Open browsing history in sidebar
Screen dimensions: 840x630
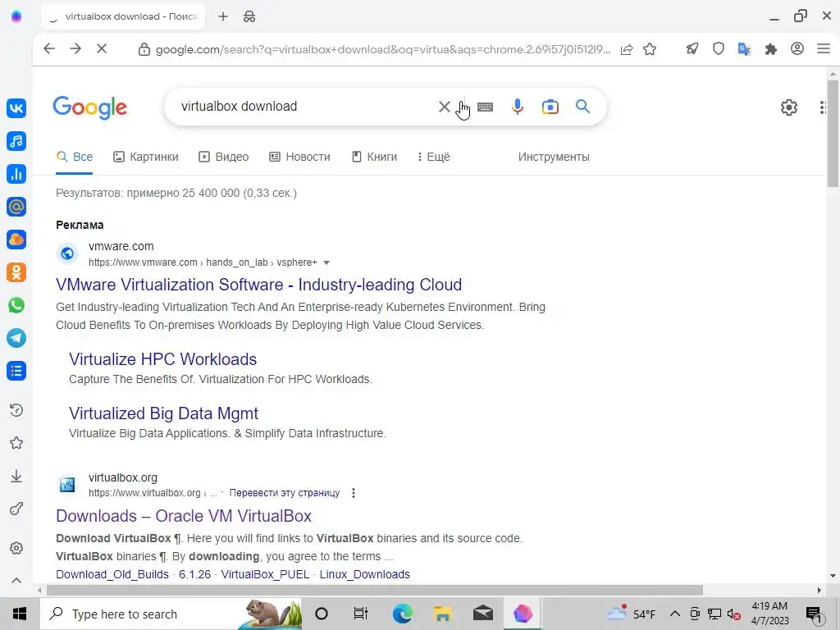pyautogui.click(x=16, y=410)
